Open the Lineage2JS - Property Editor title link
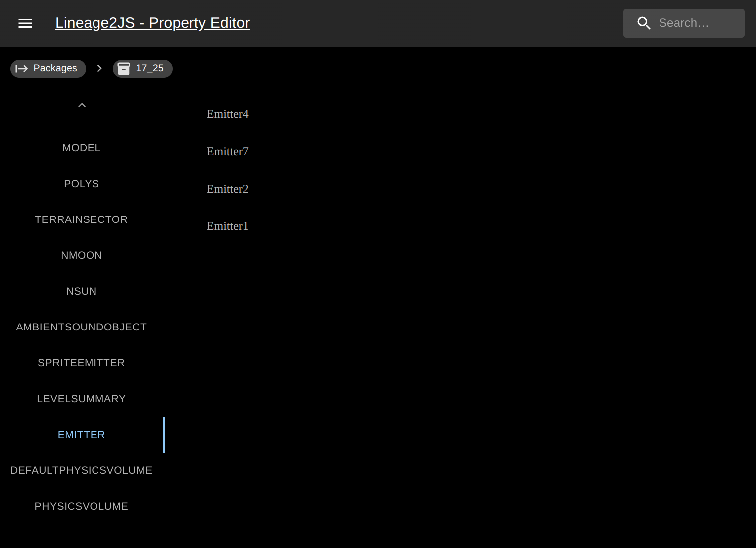 point(152,23)
